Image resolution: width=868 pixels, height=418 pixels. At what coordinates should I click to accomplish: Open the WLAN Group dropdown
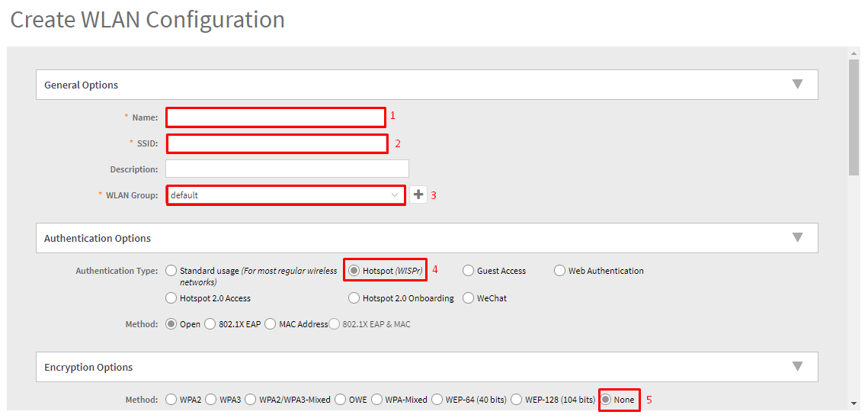pos(286,195)
